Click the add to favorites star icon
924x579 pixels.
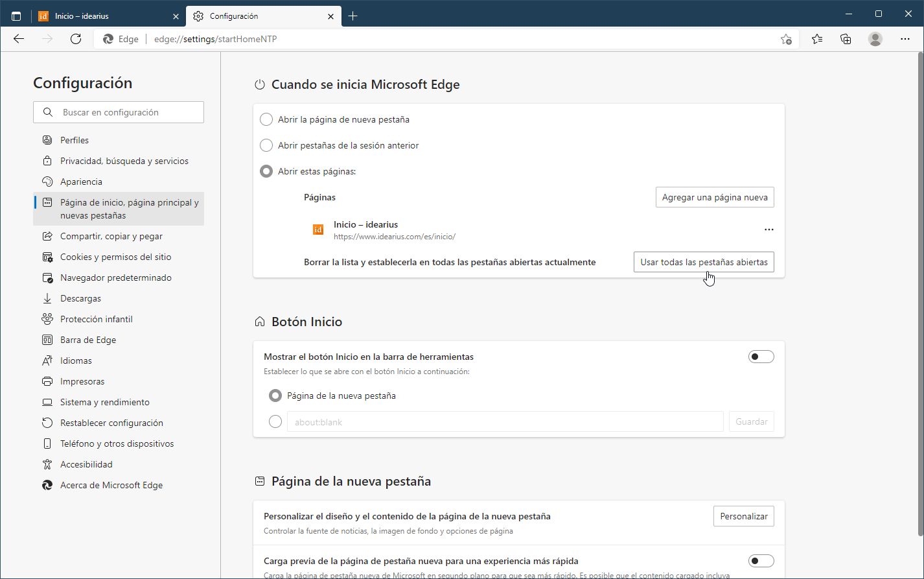coord(786,39)
